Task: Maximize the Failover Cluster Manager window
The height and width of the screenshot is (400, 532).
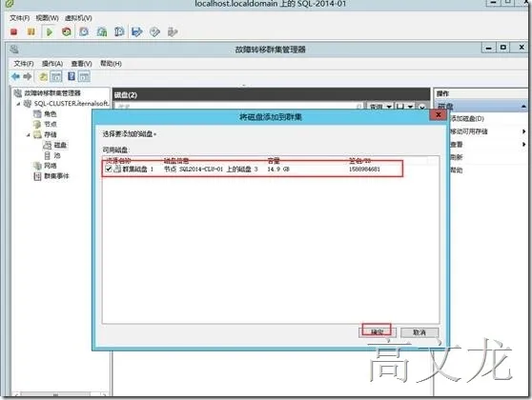Action: coord(503,48)
